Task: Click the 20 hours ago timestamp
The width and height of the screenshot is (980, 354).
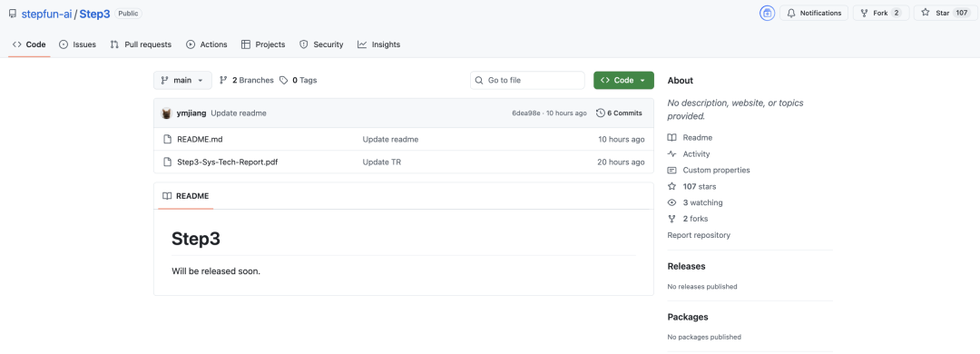Action: 622,162
